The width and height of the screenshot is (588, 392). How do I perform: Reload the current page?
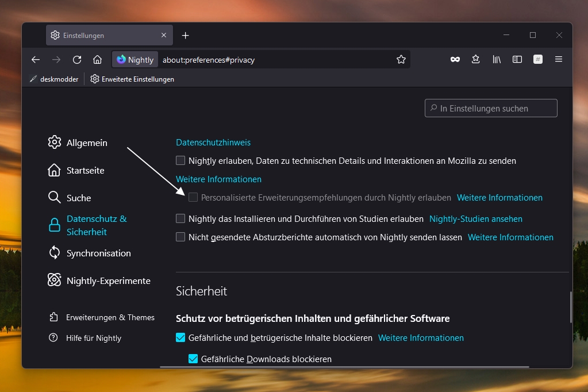[77, 60]
